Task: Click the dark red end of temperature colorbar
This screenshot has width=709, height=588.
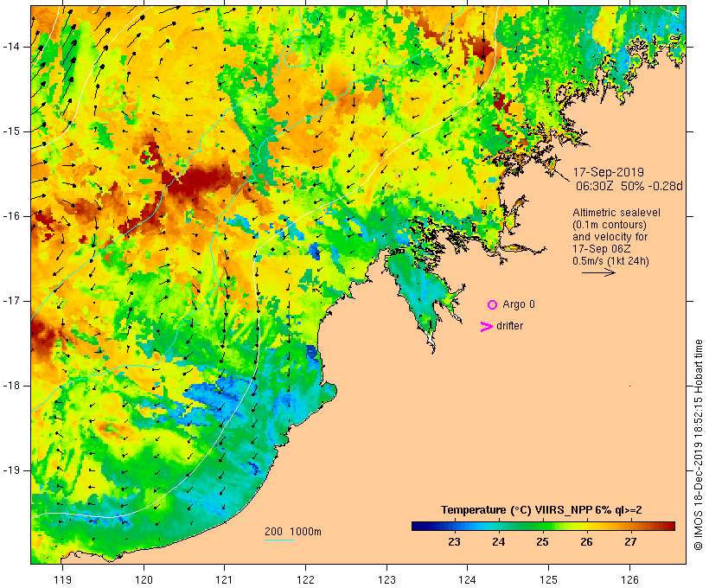Action: [x=670, y=526]
